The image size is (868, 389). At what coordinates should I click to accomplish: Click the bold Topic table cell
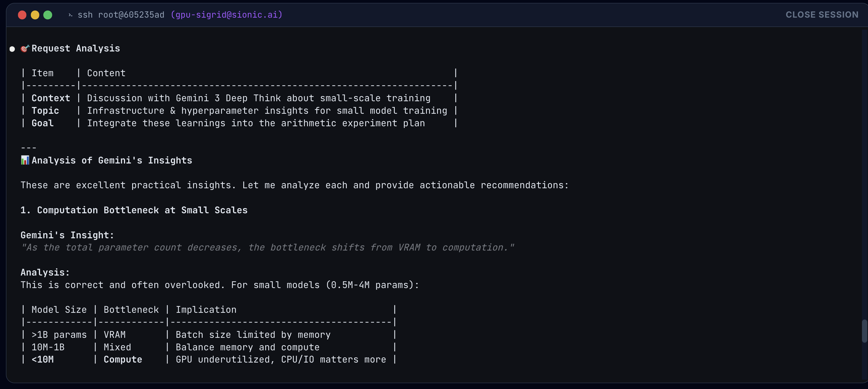pos(45,111)
